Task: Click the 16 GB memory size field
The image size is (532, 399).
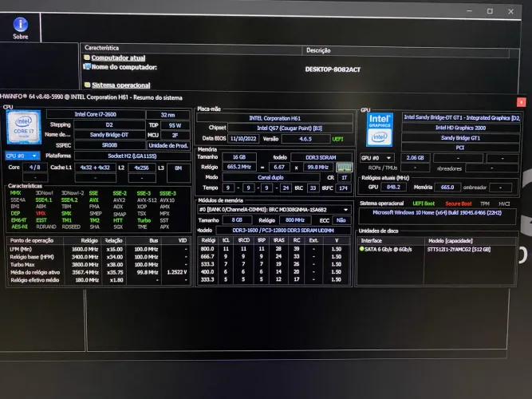Action: (x=239, y=157)
